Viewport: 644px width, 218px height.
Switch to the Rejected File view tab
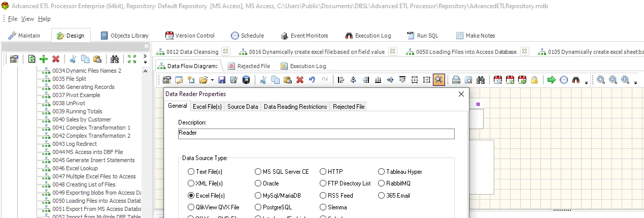point(249,66)
